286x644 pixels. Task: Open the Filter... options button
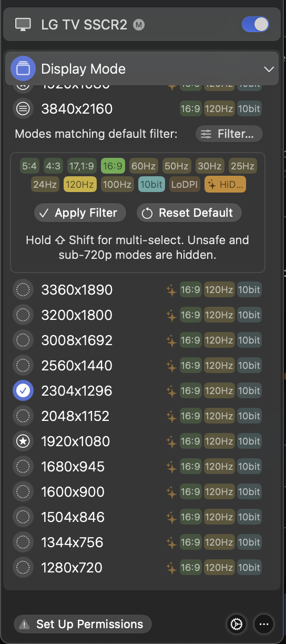229,134
